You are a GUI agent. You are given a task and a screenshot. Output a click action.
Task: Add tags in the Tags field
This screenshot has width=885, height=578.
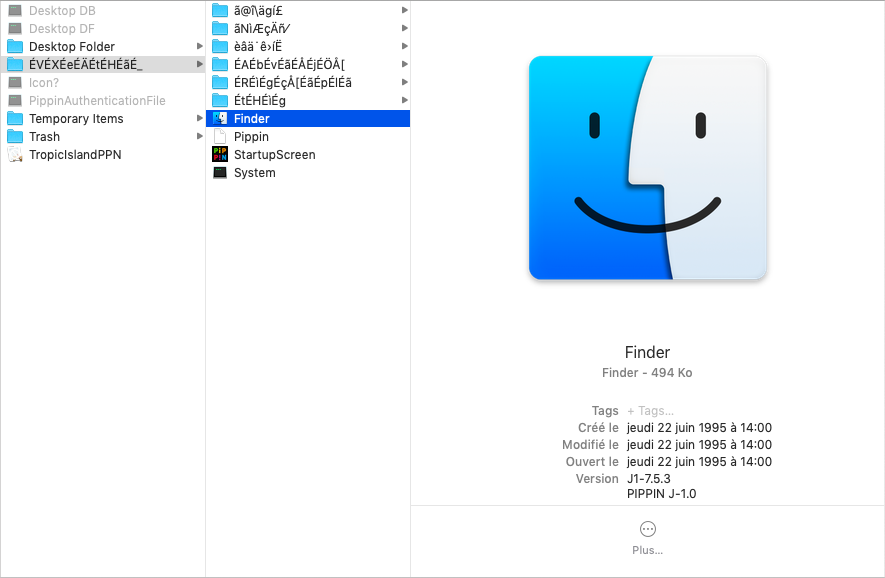click(650, 411)
